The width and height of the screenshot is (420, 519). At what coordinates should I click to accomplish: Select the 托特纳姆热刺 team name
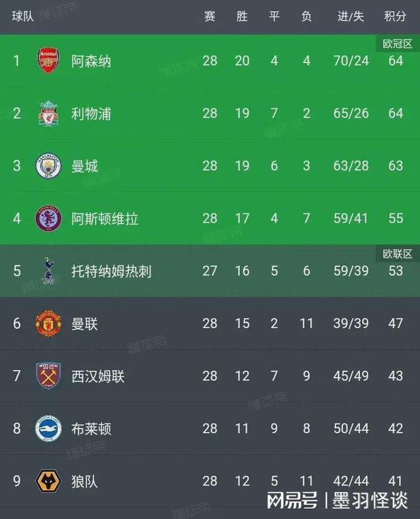(111, 271)
